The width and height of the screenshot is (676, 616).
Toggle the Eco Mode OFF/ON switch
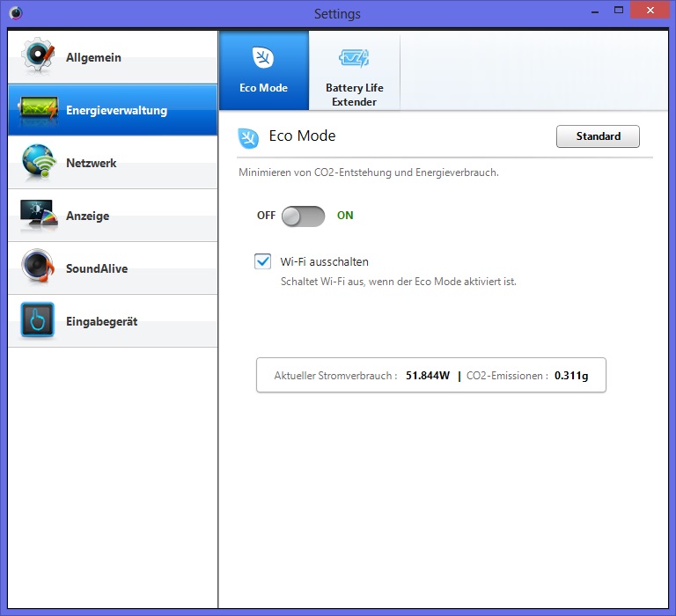click(303, 216)
